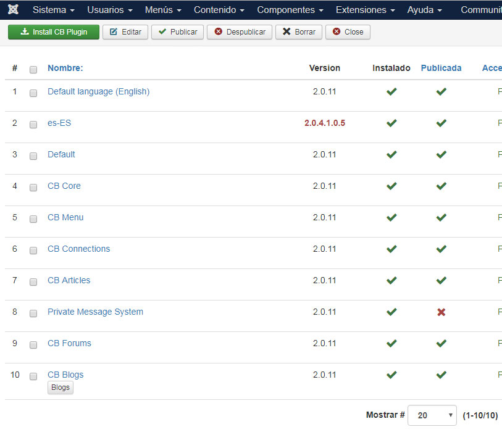
Task: Click the red 2.0.4.1.0.5 version text
Action: pyautogui.click(x=325, y=123)
